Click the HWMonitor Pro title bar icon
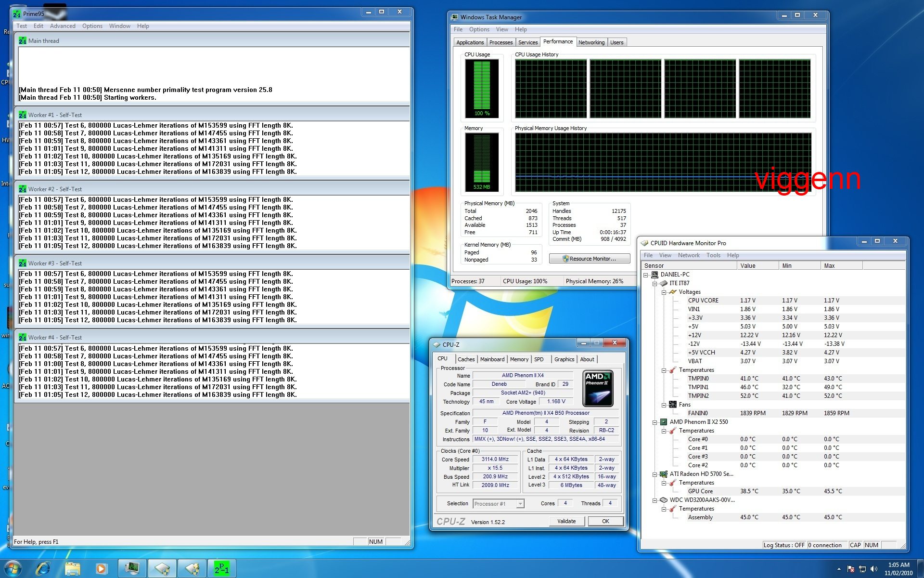Viewport: 924px width, 578px height. coord(644,243)
